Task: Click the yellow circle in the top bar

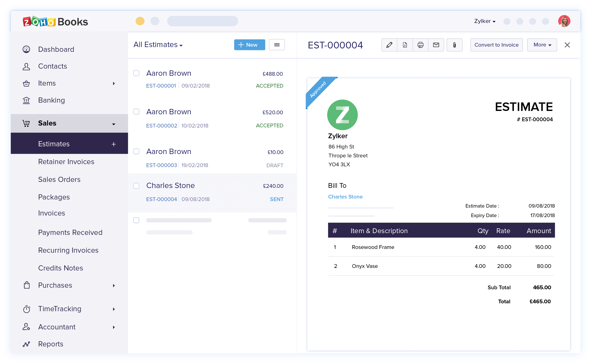Action: 140,21
